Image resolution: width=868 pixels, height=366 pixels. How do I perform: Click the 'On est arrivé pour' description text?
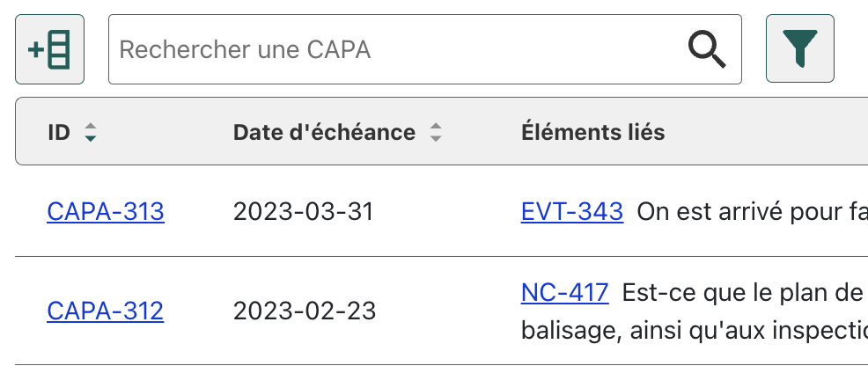pyautogui.click(x=750, y=212)
